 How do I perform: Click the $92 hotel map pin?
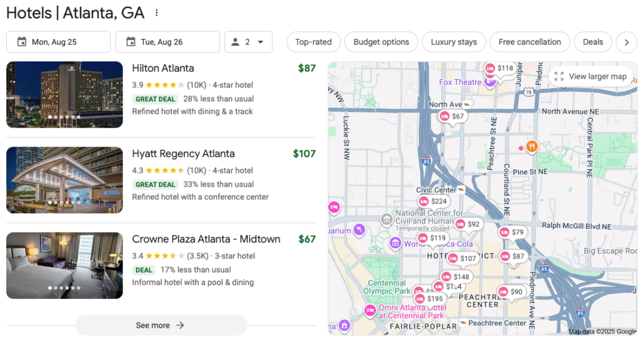pyautogui.click(x=467, y=224)
